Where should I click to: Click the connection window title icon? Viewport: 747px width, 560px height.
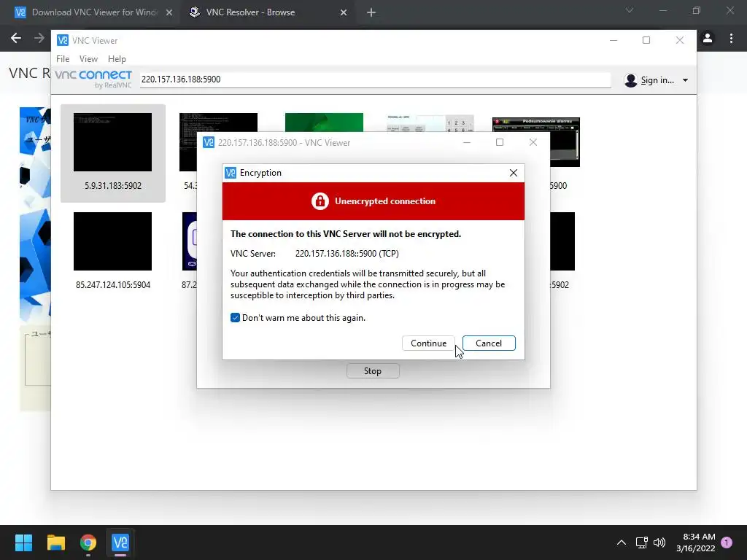209,142
